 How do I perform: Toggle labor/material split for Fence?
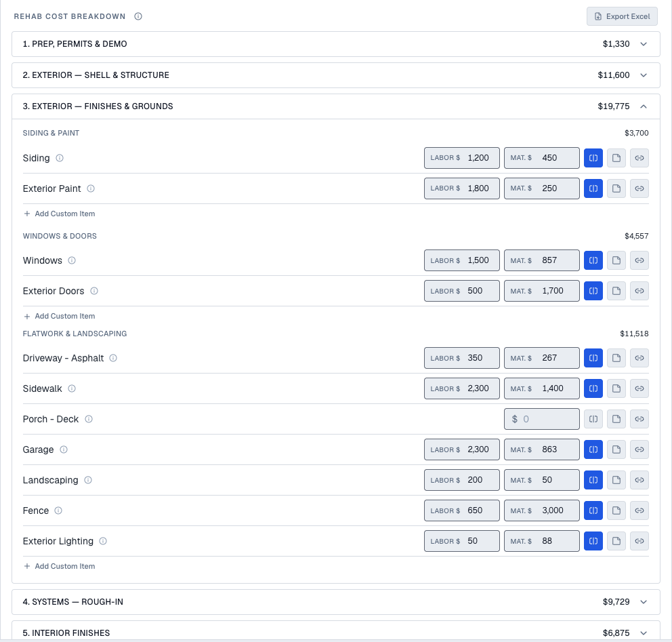593,510
